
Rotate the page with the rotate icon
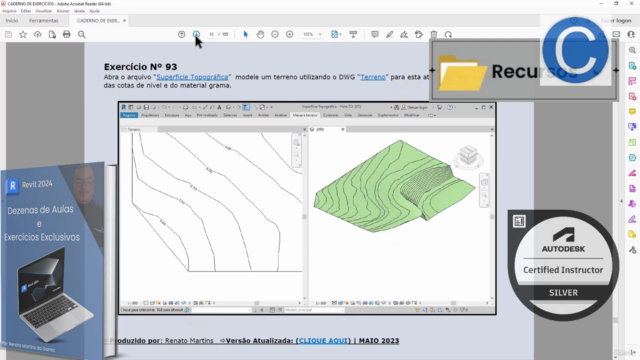pos(448,35)
